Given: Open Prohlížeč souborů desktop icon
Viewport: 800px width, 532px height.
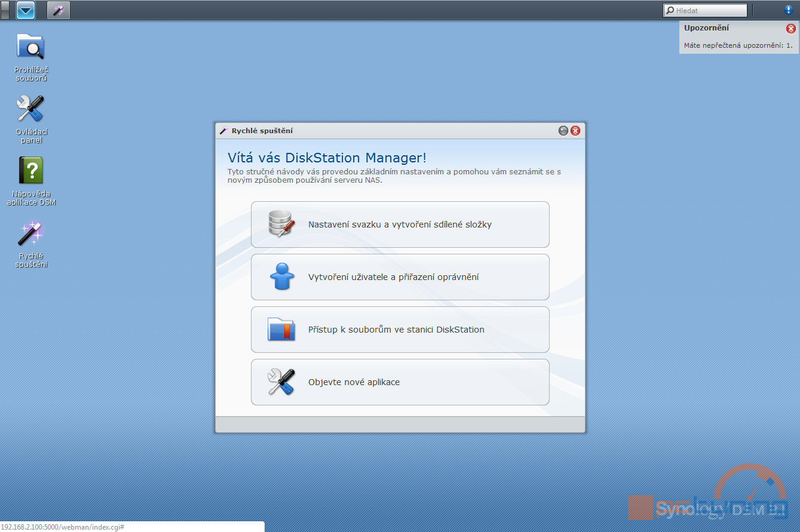Looking at the screenshot, I should (30, 57).
